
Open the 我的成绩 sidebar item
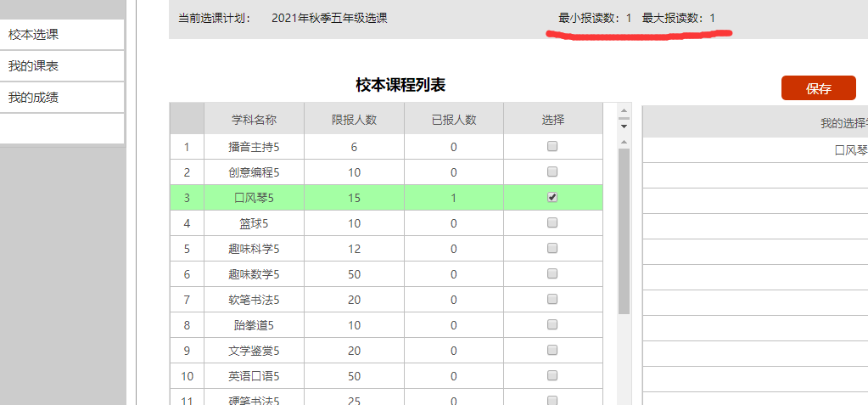[34, 98]
